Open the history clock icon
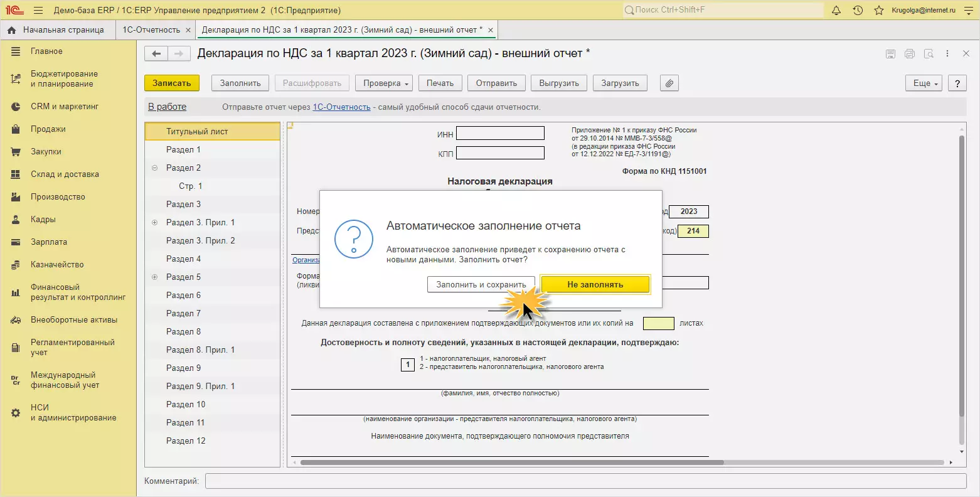This screenshot has width=980, height=497. click(x=858, y=11)
